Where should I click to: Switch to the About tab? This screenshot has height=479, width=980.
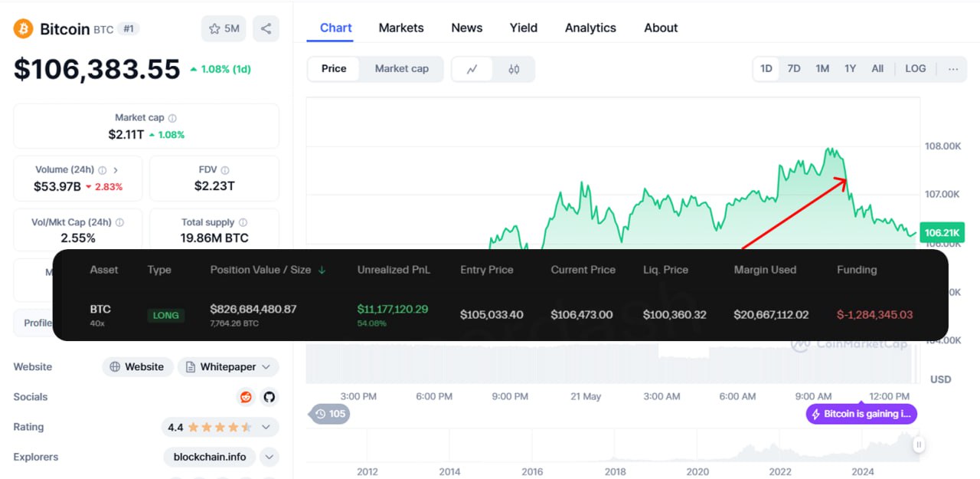[x=661, y=28]
